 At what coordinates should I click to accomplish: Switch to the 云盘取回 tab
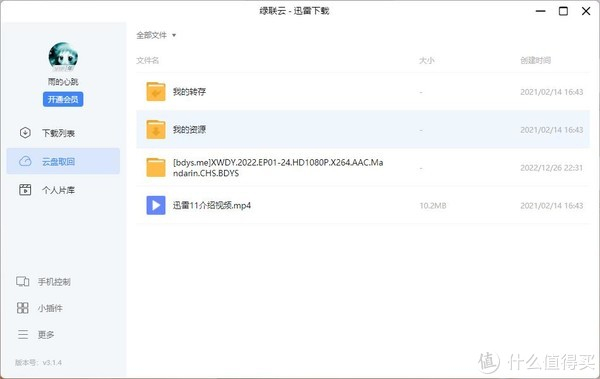pos(63,162)
